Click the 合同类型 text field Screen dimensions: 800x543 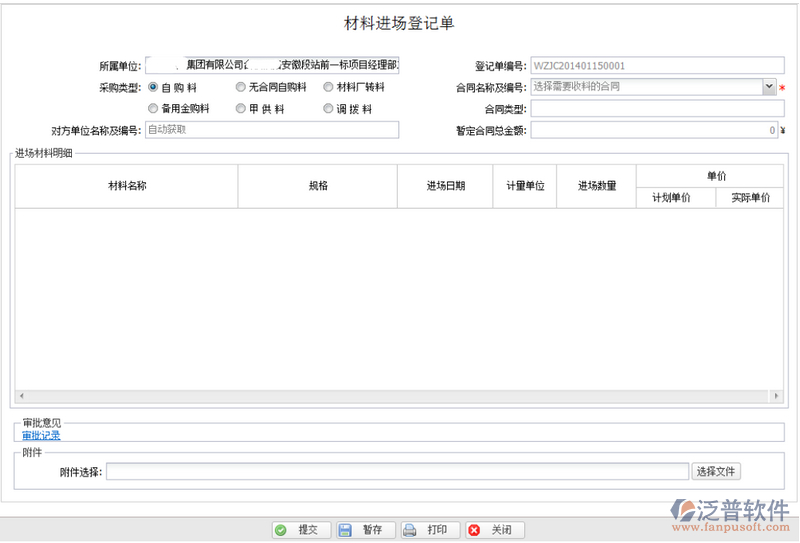657,109
